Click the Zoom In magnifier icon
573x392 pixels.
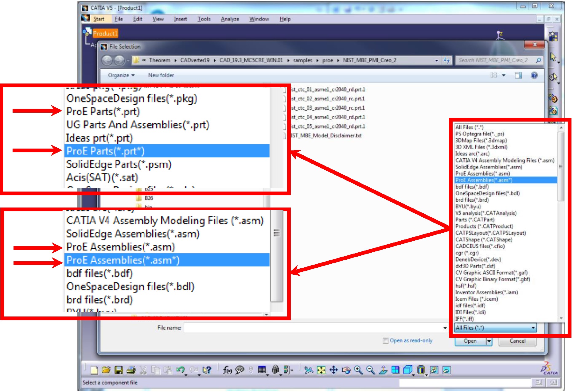click(358, 370)
